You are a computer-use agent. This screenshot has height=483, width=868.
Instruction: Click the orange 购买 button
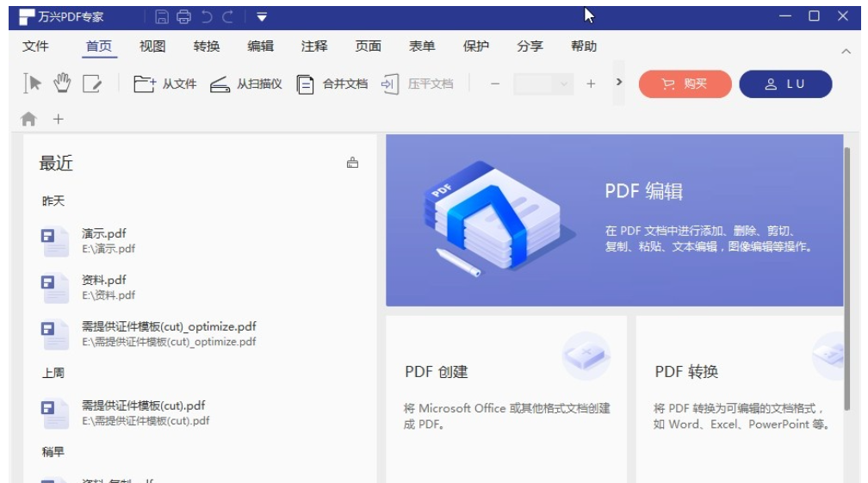tap(685, 84)
